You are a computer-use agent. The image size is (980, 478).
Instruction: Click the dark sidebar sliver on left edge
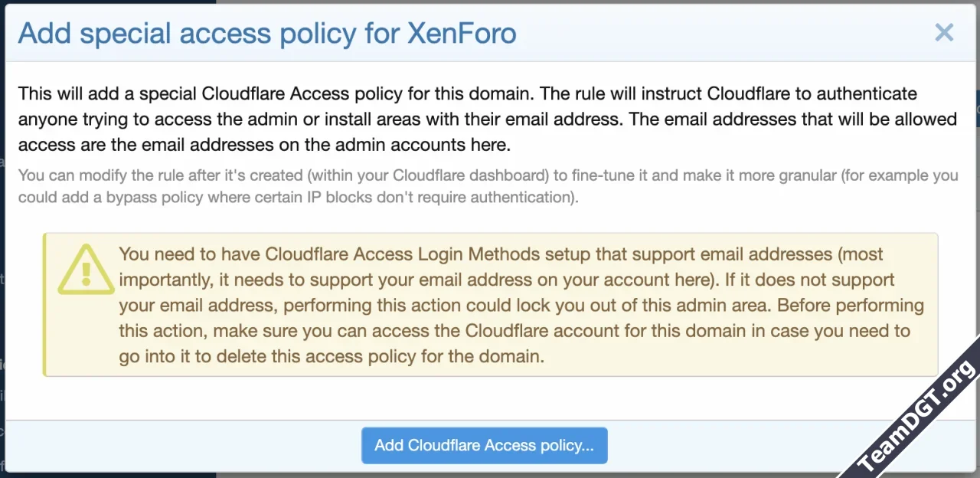2,230
